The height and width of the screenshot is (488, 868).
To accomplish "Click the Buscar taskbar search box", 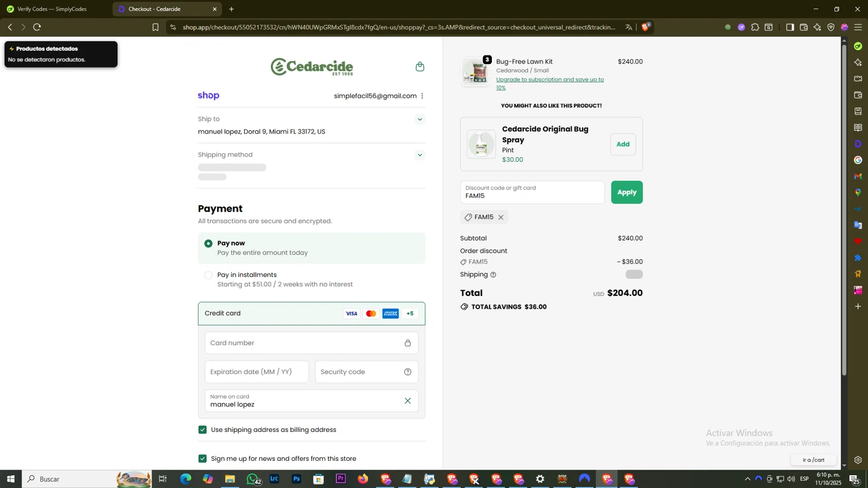I will click(x=87, y=479).
